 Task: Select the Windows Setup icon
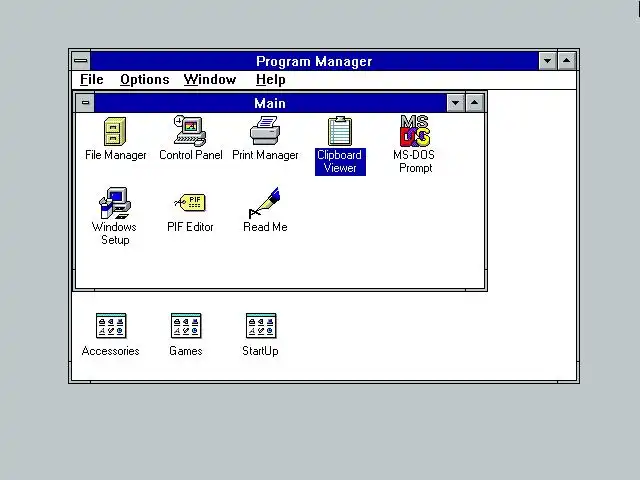[115, 203]
